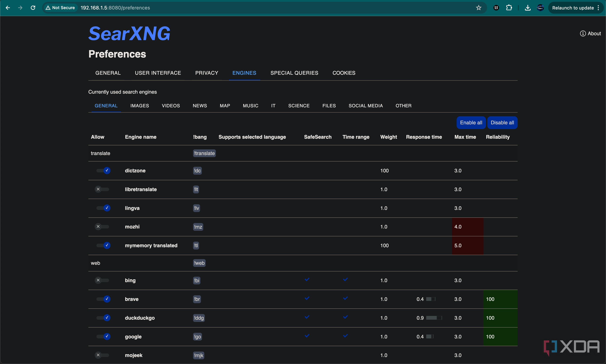Open the browser three-dot menu
Viewport: 606px width, 364px height.
(598, 8)
